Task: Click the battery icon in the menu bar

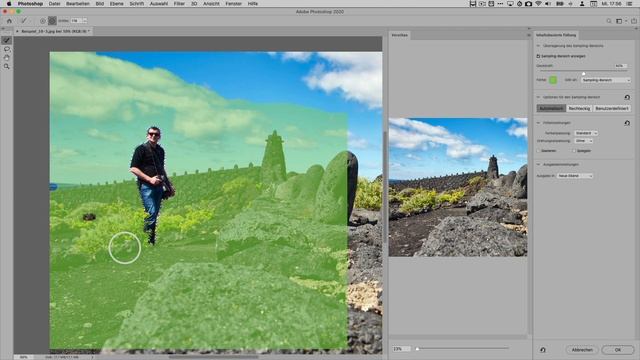Action: coord(560,4)
